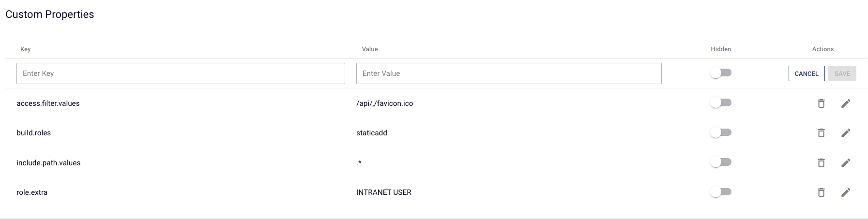The width and height of the screenshot is (868, 219).
Task: Delete the include.path.values property
Action: (821, 163)
